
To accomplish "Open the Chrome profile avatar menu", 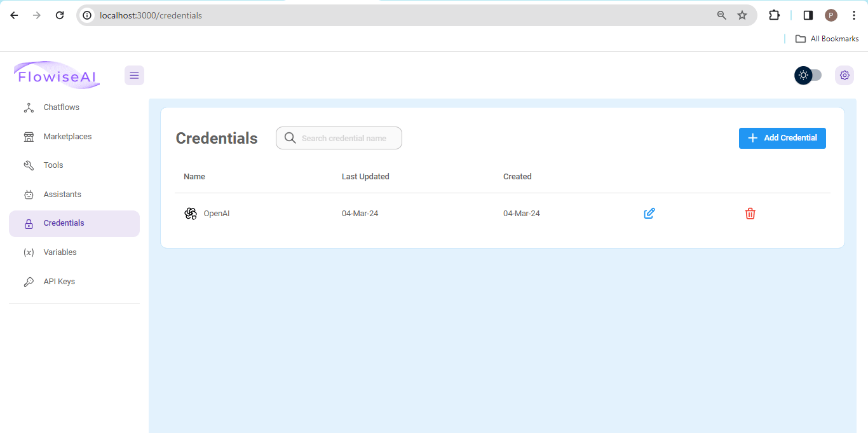I will pos(831,15).
